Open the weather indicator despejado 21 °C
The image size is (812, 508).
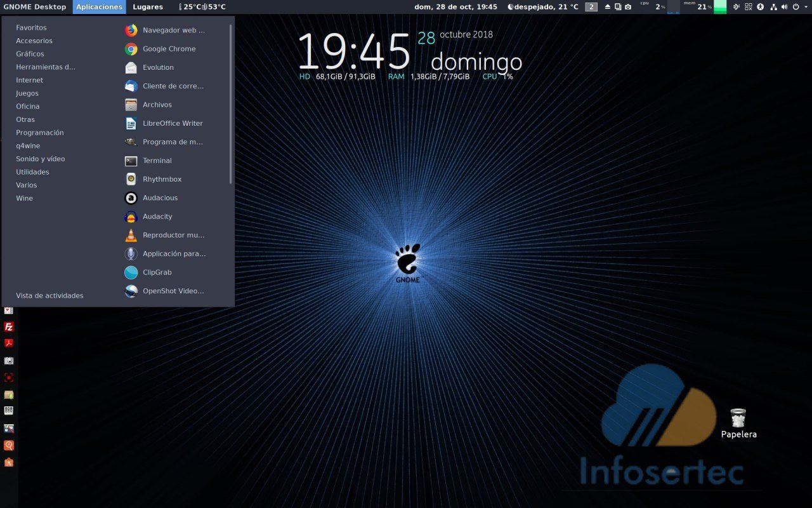(543, 7)
